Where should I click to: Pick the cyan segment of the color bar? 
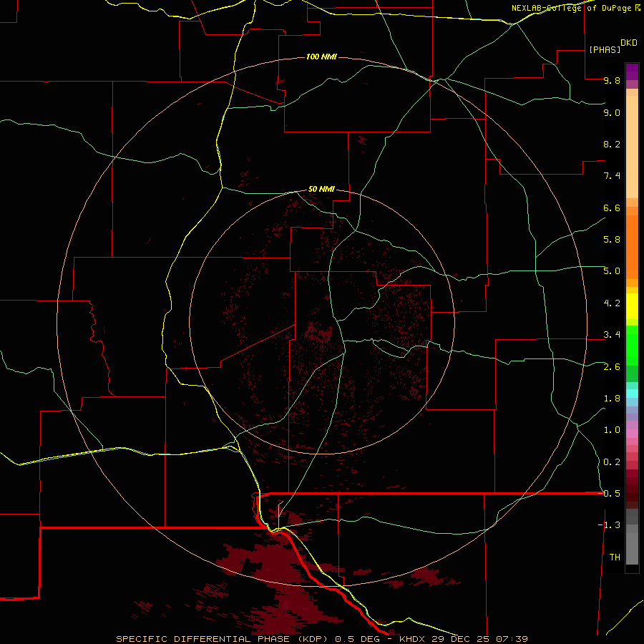coord(632,394)
